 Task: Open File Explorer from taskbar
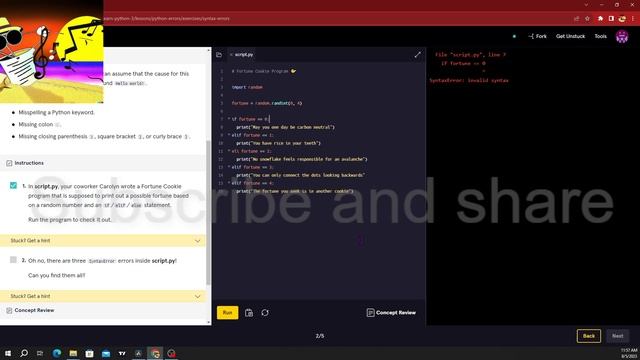pyautogui.click(x=73, y=353)
